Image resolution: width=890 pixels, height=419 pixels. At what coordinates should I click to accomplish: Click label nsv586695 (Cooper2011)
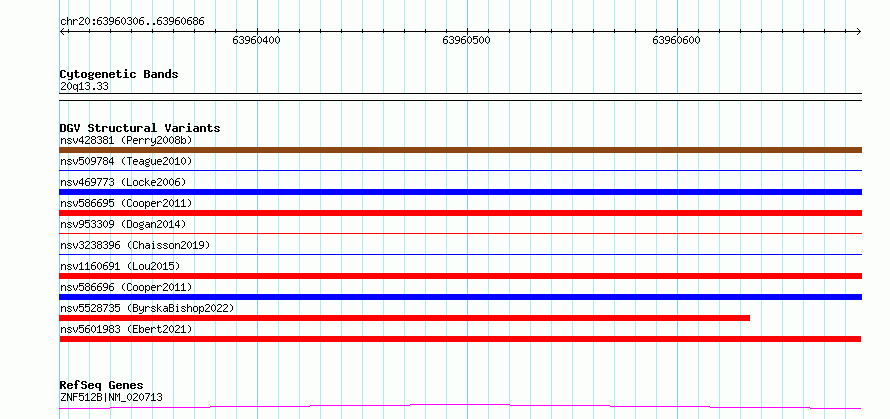coord(126,203)
